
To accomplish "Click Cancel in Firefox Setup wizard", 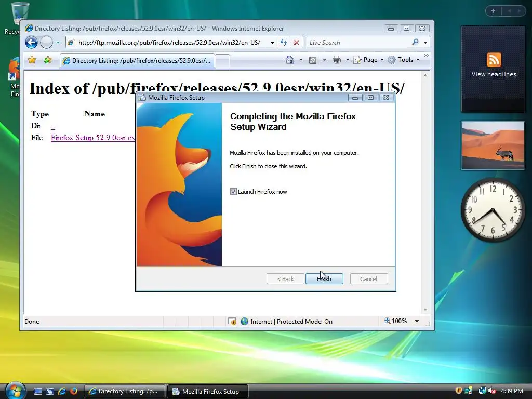I will click(x=368, y=279).
